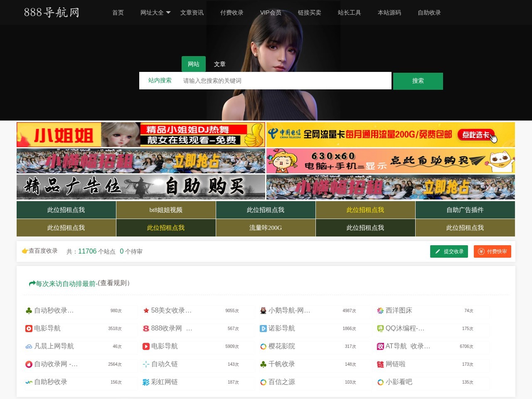Select the 站长工具 menu item
Image resolution: width=532 pixels, height=399 pixels.
349,12
